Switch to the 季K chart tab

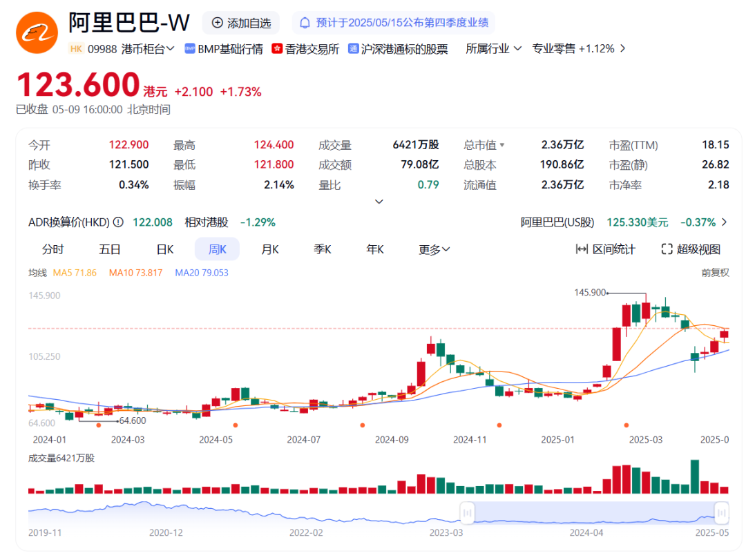(x=322, y=249)
